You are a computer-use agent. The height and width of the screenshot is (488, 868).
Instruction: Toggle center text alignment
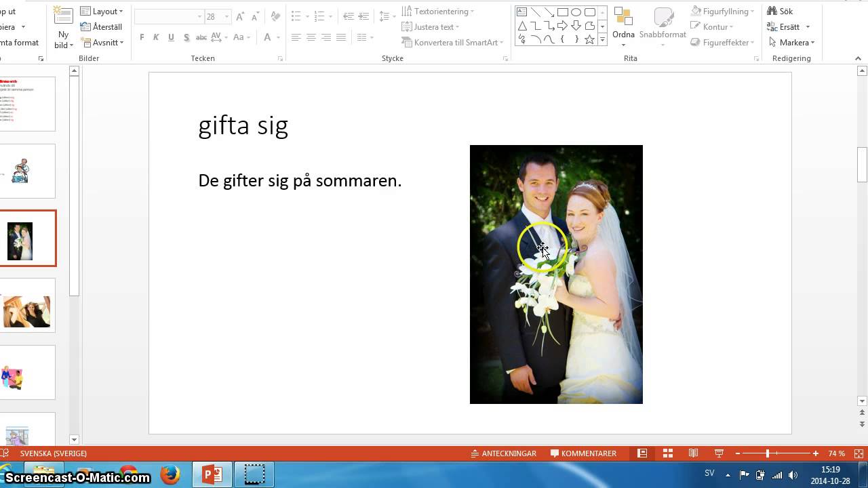[311, 37]
